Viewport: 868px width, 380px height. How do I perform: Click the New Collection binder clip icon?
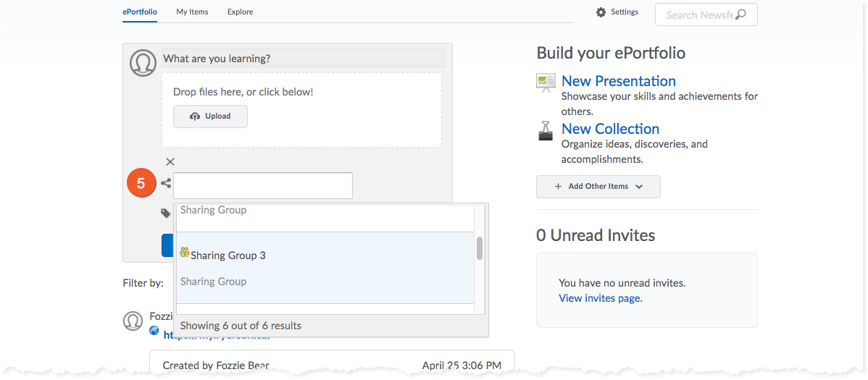546,130
